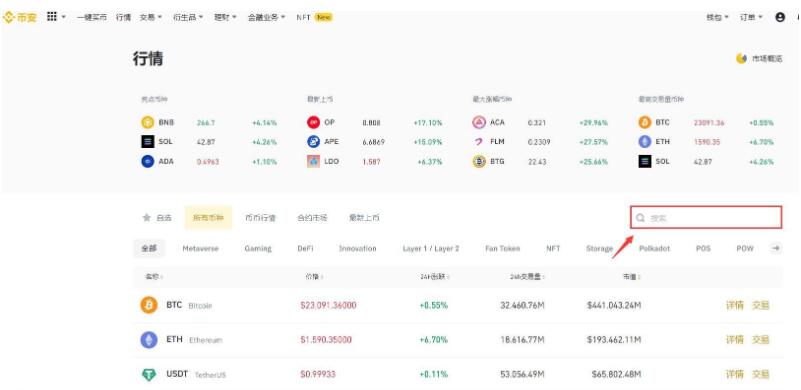Filter by POS category

703,248
